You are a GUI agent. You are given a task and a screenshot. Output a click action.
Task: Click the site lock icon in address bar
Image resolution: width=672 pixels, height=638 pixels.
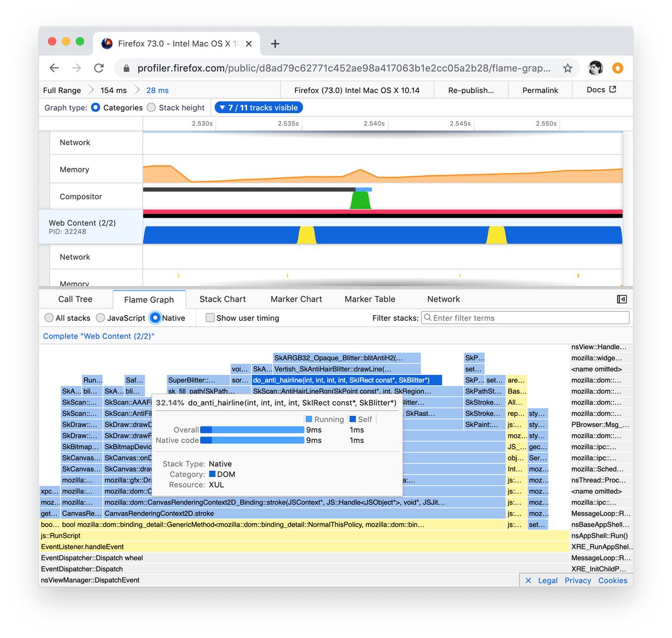tap(126, 68)
